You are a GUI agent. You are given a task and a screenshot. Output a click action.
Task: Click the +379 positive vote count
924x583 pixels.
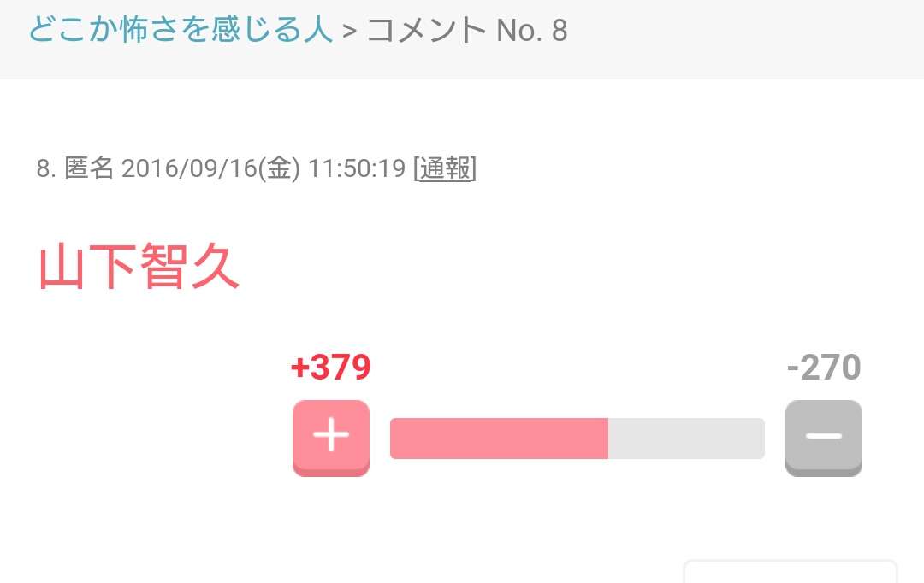[x=330, y=367]
